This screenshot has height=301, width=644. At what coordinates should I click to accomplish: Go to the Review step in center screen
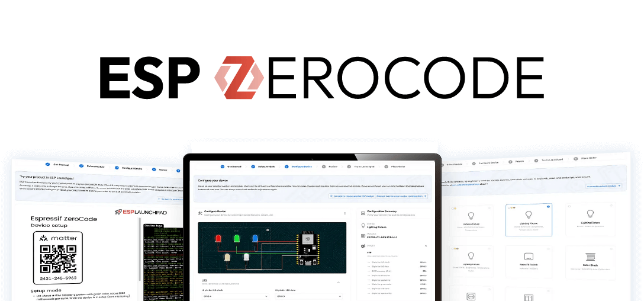click(332, 166)
